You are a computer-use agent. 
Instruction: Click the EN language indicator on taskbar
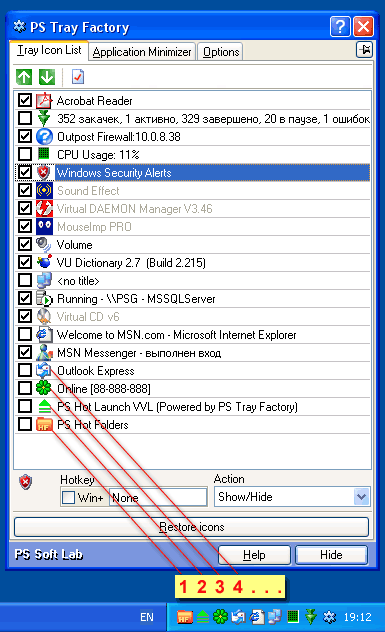click(x=147, y=617)
